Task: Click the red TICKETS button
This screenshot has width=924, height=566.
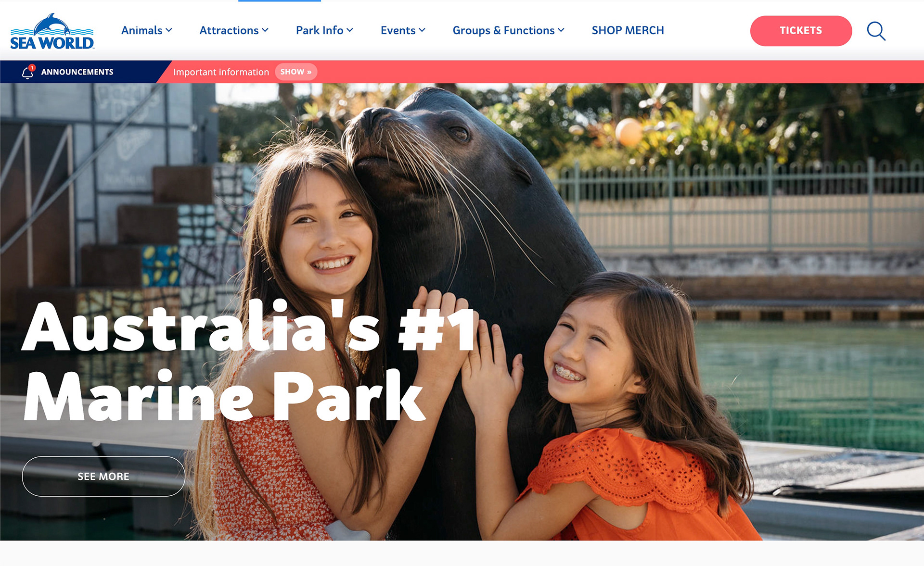Action: (x=801, y=31)
